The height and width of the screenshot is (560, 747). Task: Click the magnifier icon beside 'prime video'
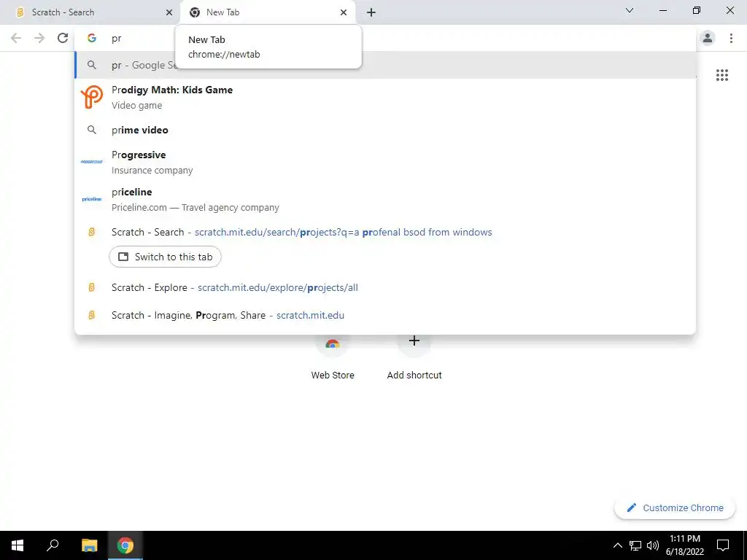[92, 130]
